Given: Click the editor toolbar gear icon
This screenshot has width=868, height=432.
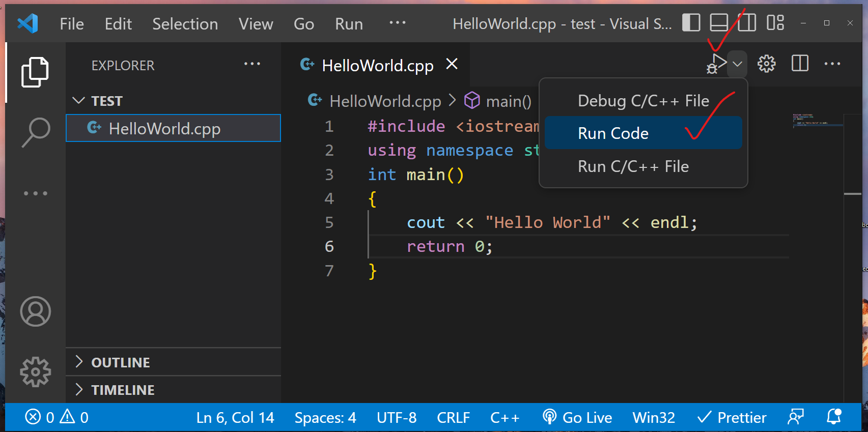Looking at the screenshot, I should click(x=766, y=64).
